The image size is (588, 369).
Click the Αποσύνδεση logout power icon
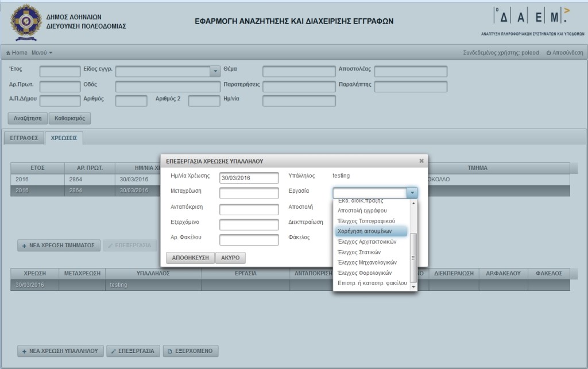coord(549,53)
